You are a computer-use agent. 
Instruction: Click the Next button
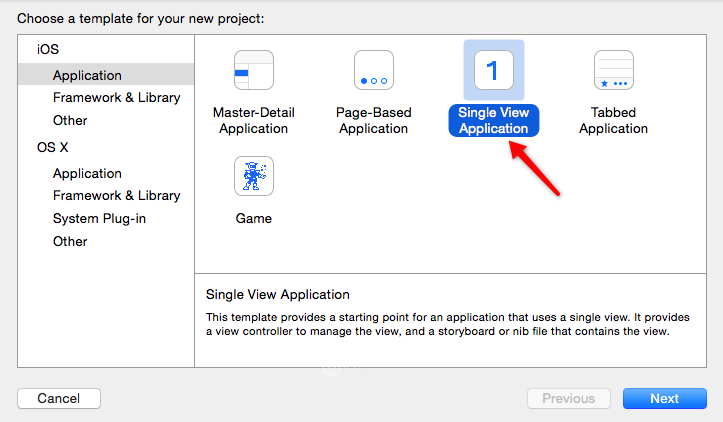pos(664,398)
